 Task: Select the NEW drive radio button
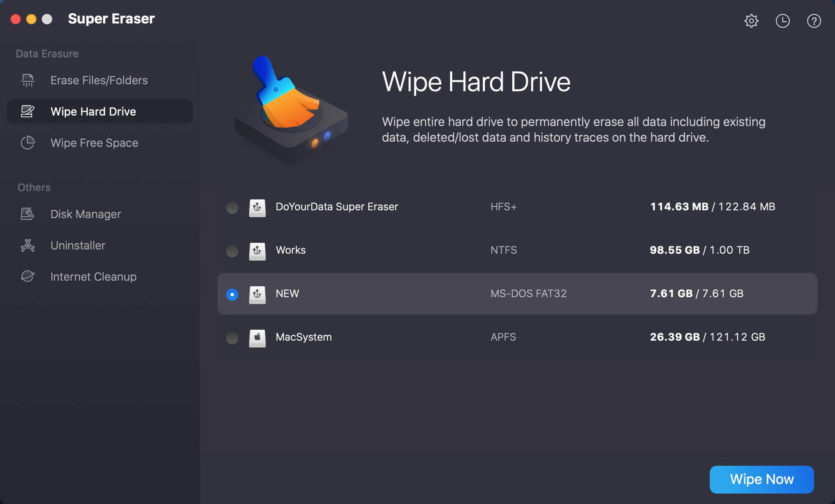[232, 295]
